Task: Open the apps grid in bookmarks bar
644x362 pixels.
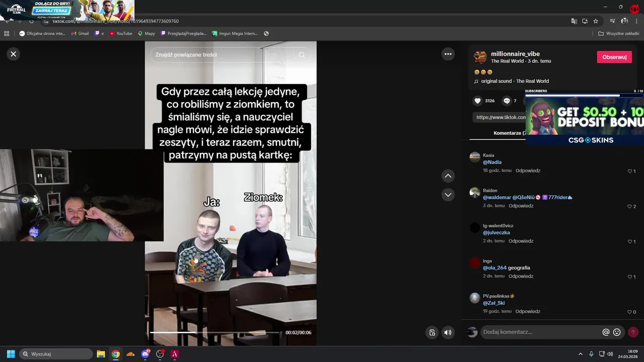Action: pos(7,34)
